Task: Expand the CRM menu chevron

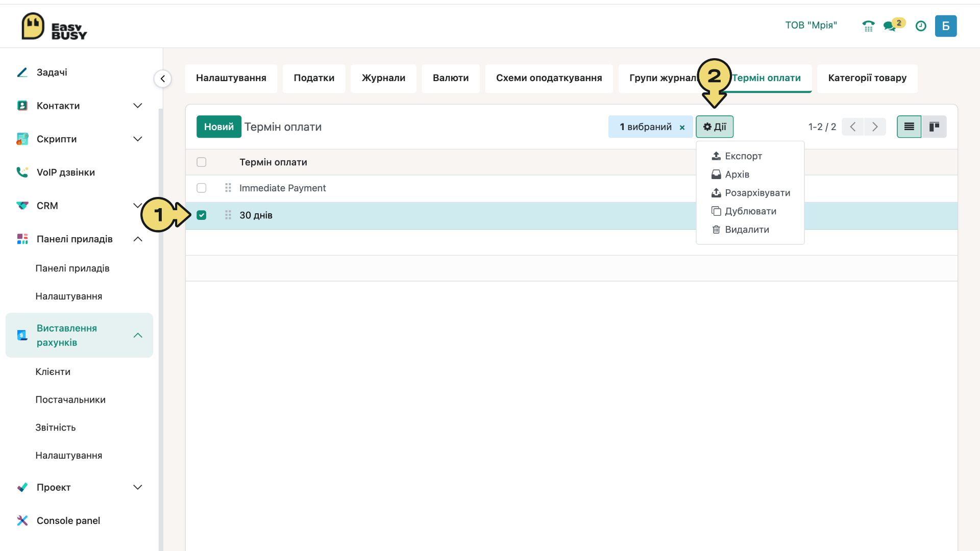Action: click(x=137, y=206)
